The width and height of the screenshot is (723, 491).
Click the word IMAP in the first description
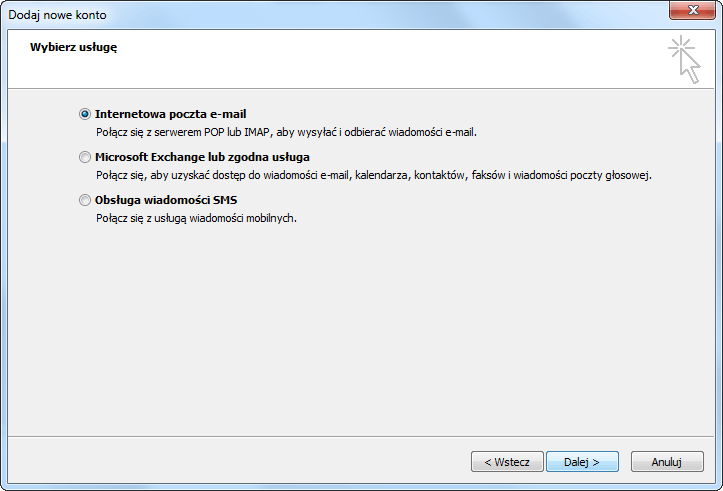(x=257, y=132)
